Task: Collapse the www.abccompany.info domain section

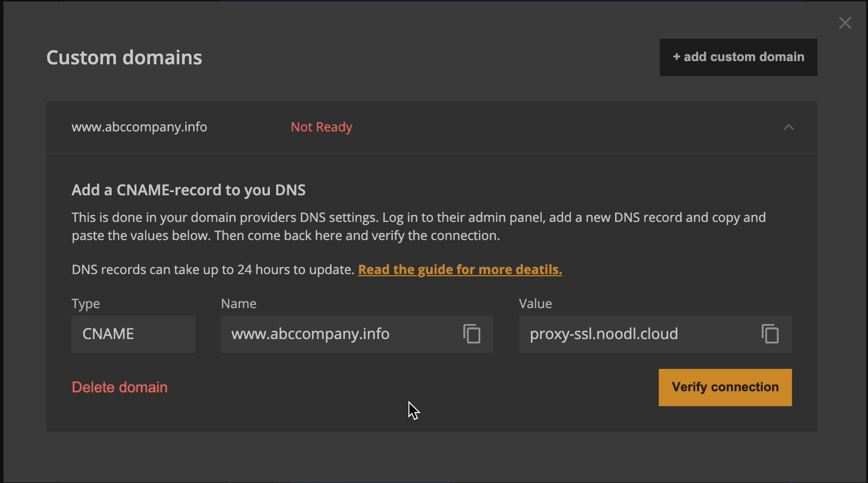Action: [x=788, y=127]
